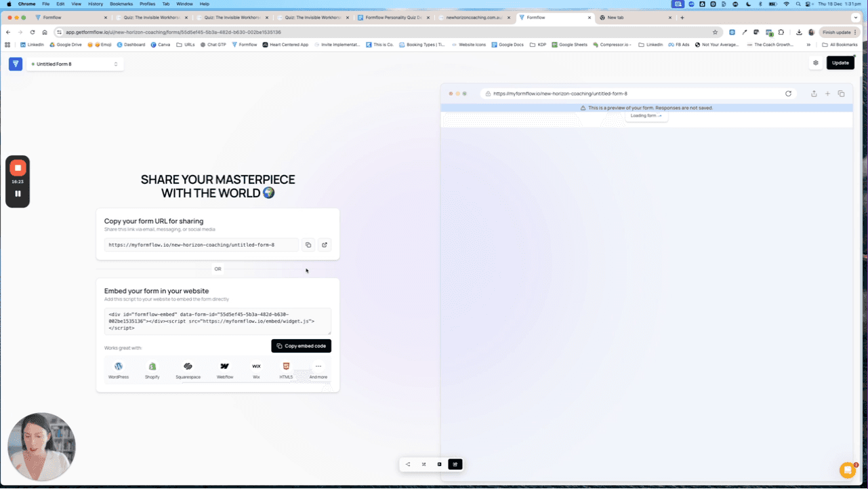Click the Wi-Fi icon in menu bar
Image resolution: width=868 pixels, height=489 pixels.
786,4
